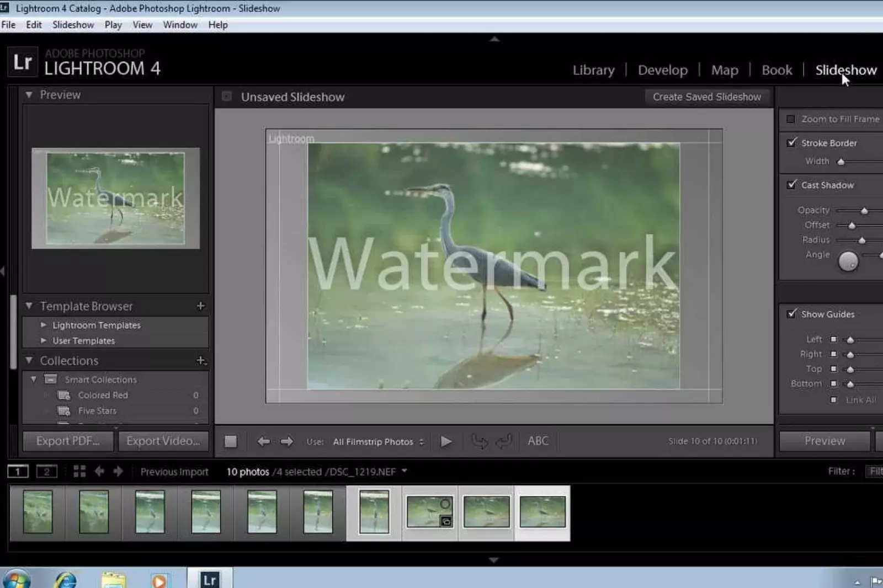Uncheck Stroke Border option

792,142
